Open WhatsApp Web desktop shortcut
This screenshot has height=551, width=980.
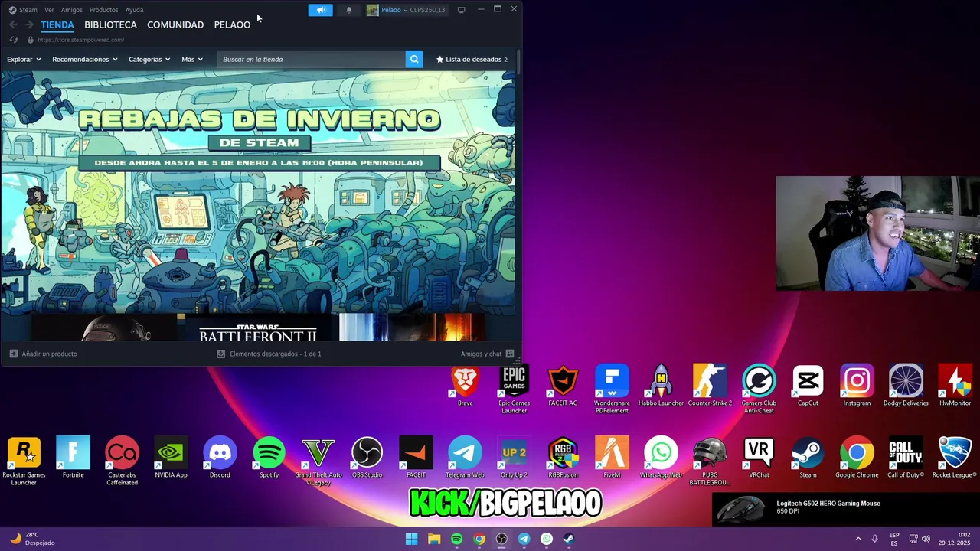[x=661, y=458]
